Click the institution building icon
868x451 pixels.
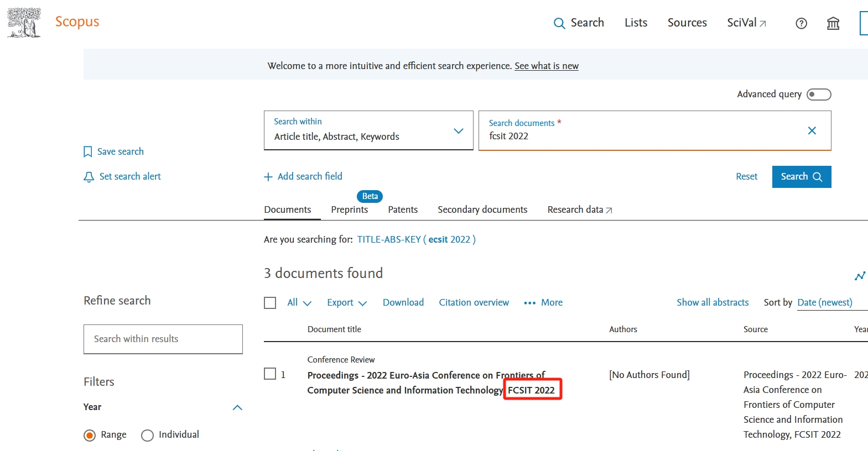point(833,23)
